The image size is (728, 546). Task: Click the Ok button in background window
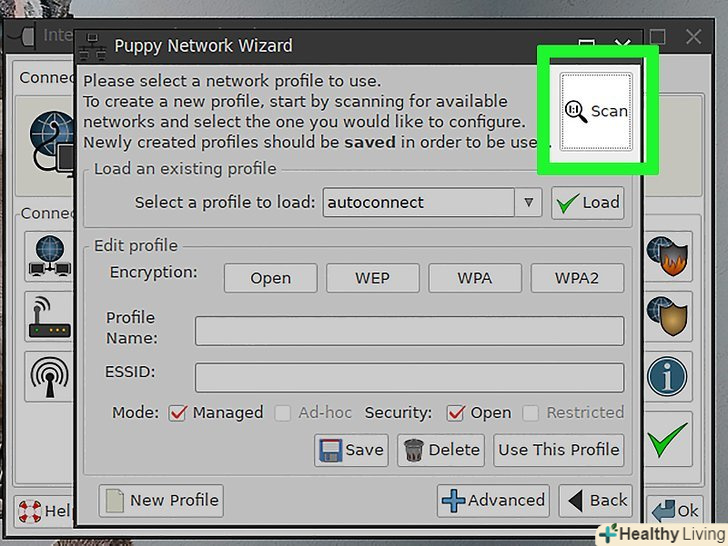pyautogui.click(x=675, y=511)
